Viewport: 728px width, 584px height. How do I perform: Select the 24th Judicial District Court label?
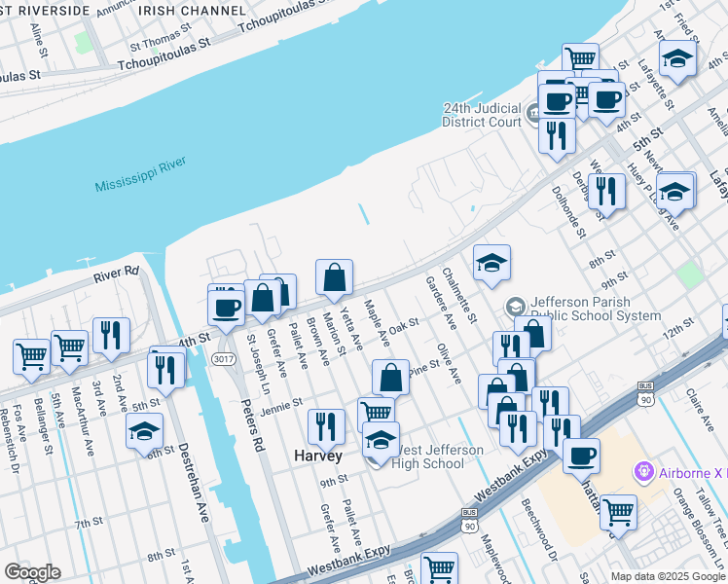tap(482, 115)
